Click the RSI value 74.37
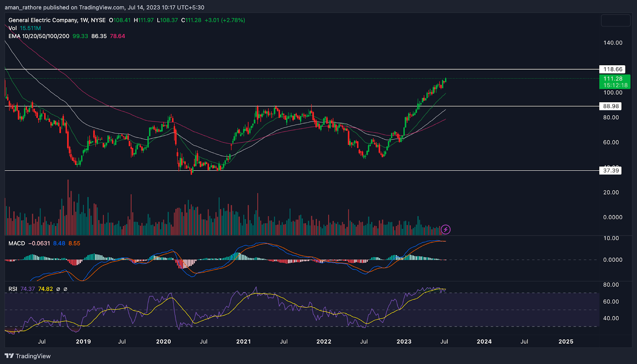 pyautogui.click(x=27, y=289)
